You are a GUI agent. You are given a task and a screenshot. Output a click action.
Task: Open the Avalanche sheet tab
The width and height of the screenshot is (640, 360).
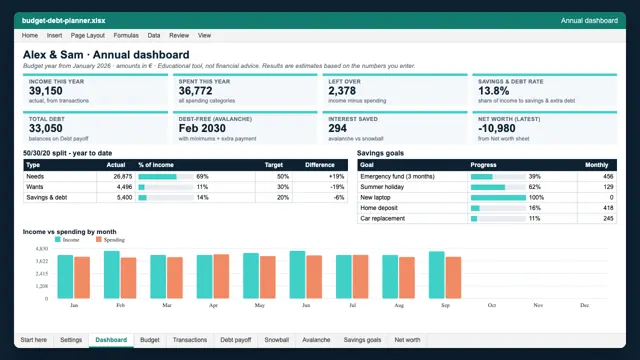click(x=316, y=340)
